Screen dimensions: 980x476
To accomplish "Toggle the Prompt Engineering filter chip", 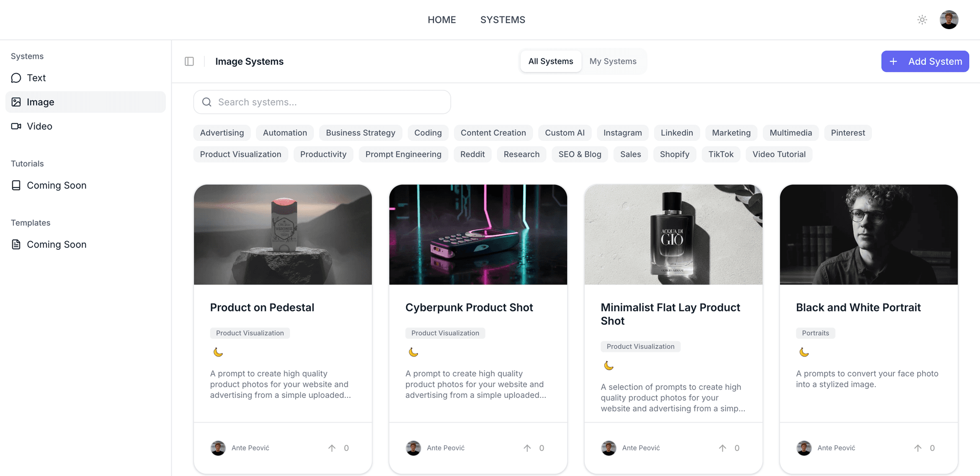I will coord(403,154).
